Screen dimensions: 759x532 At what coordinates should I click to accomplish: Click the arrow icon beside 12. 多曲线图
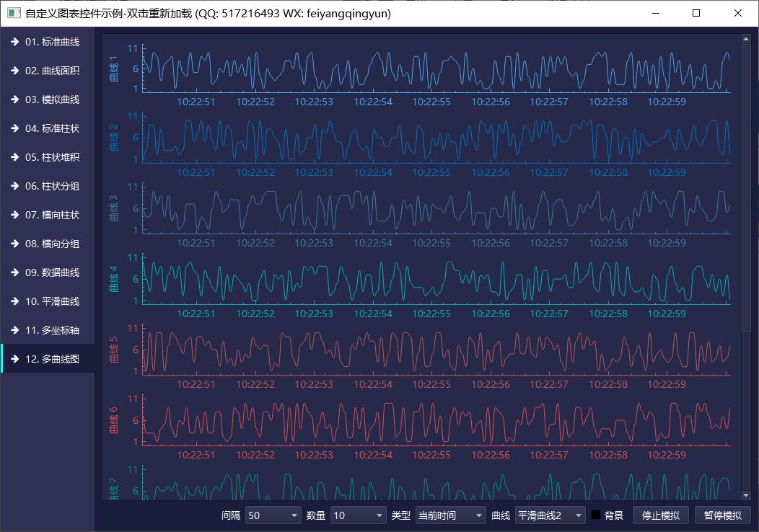pyautogui.click(x=14, y=359)
